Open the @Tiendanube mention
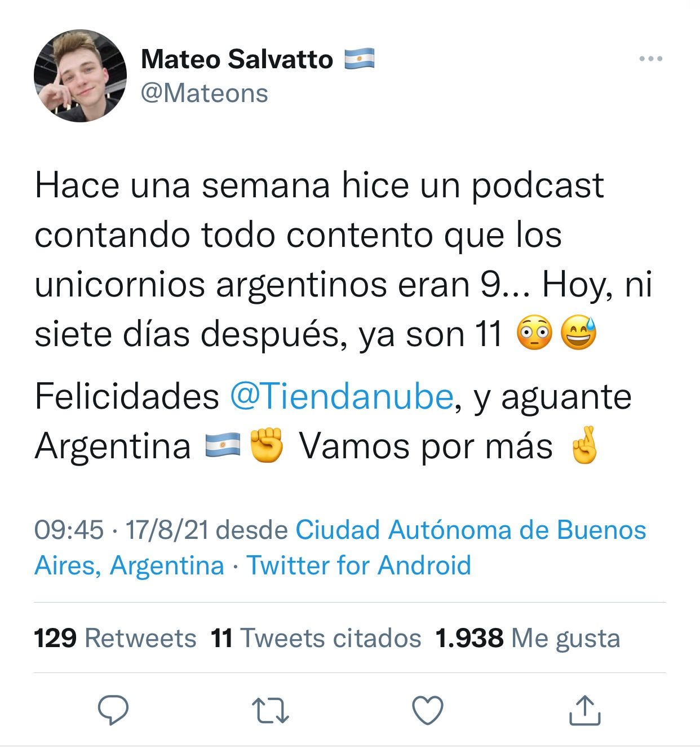The image size is (700, 748). tap(342, 396)
